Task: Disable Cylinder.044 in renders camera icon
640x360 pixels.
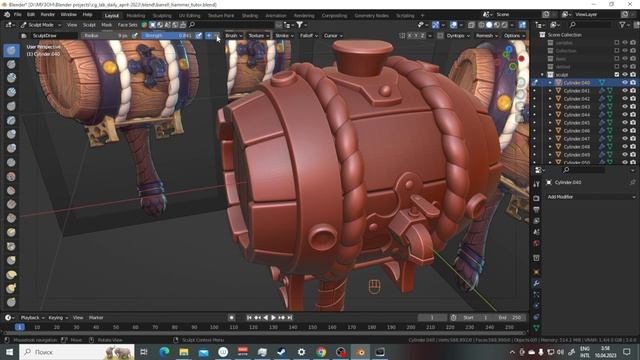Action: pyautogui.click(x=633, y=115)
